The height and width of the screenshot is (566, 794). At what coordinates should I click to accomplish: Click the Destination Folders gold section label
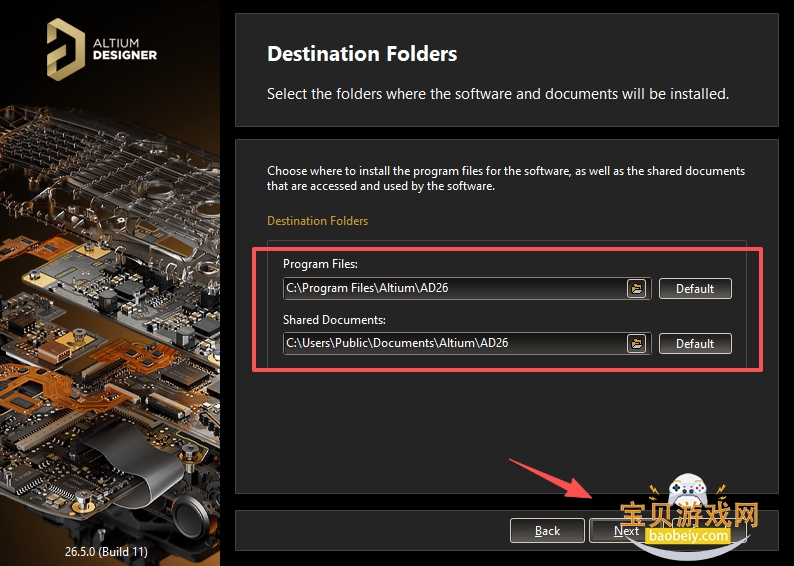coord(317,221)
